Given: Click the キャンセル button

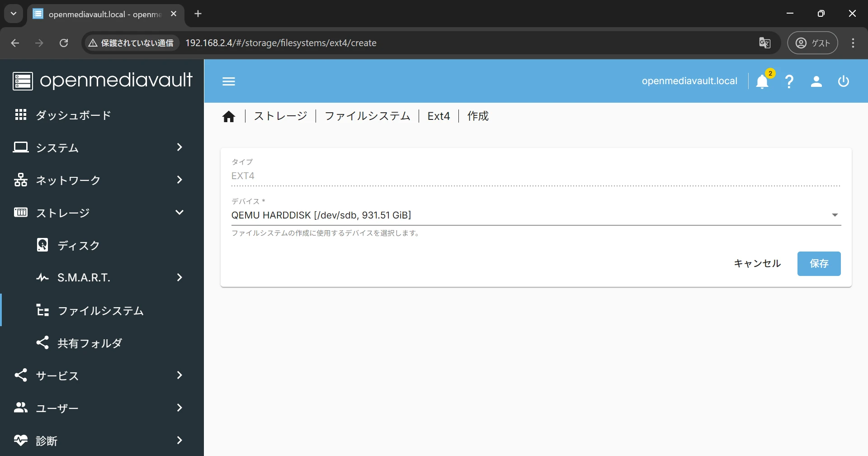Looking at the screenshot, I should click(757, 264).
